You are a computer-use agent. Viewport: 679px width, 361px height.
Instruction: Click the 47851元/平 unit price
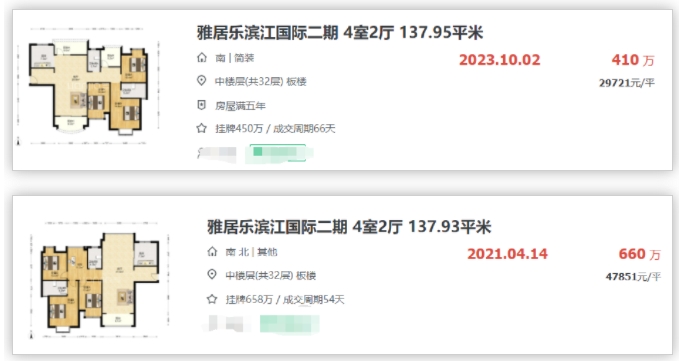pyautogui.click(x=633, y=277)
